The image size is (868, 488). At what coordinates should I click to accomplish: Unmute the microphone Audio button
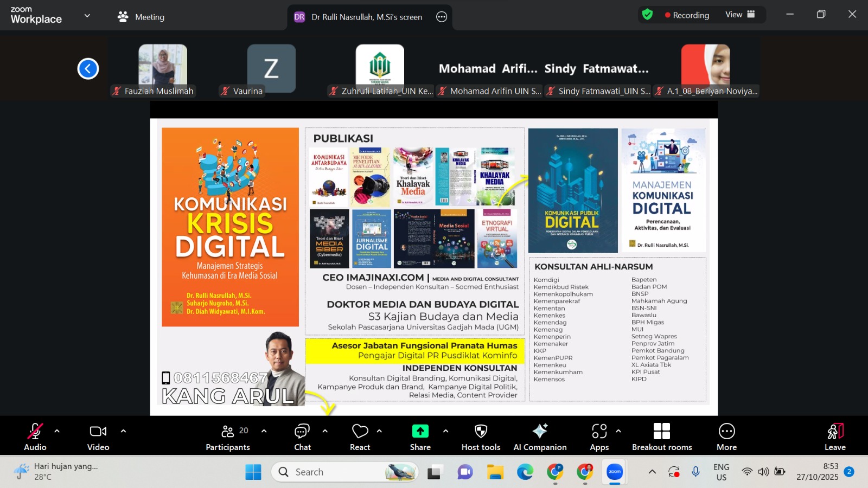pos(35,436)
